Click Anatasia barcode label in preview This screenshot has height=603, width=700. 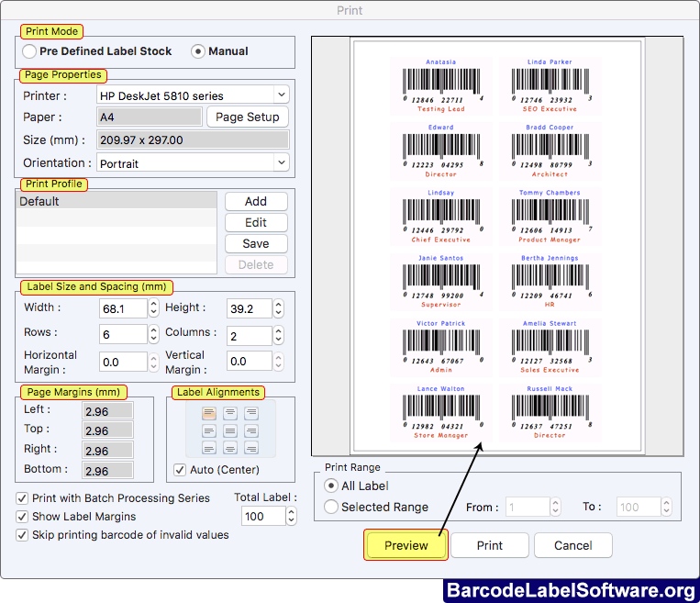point(441,85)
